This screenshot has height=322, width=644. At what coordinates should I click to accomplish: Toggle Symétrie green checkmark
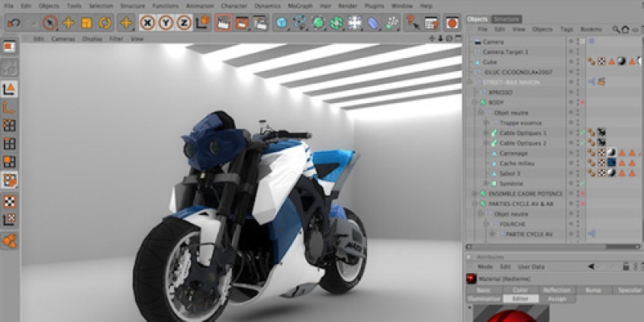[582, 184]
